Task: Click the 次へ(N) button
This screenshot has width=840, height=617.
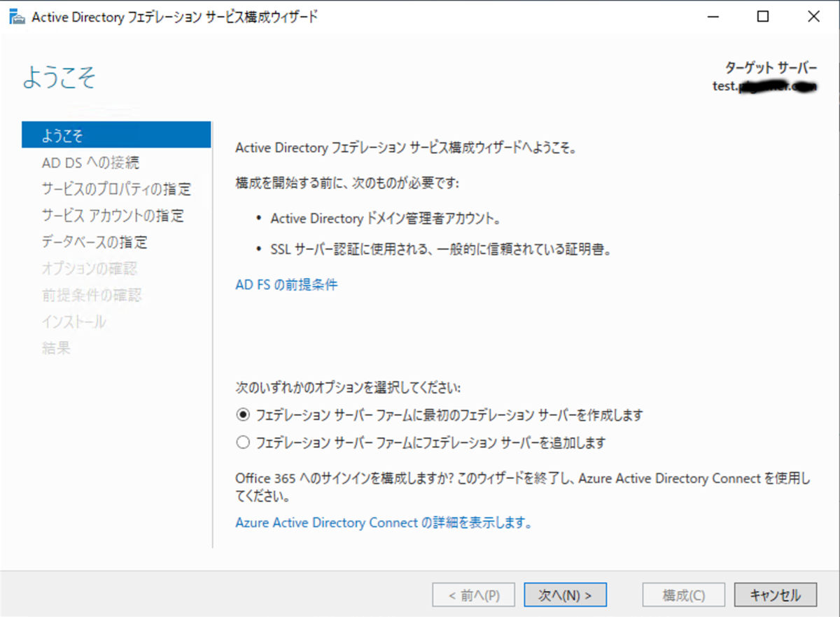Action: pos(564,595)
